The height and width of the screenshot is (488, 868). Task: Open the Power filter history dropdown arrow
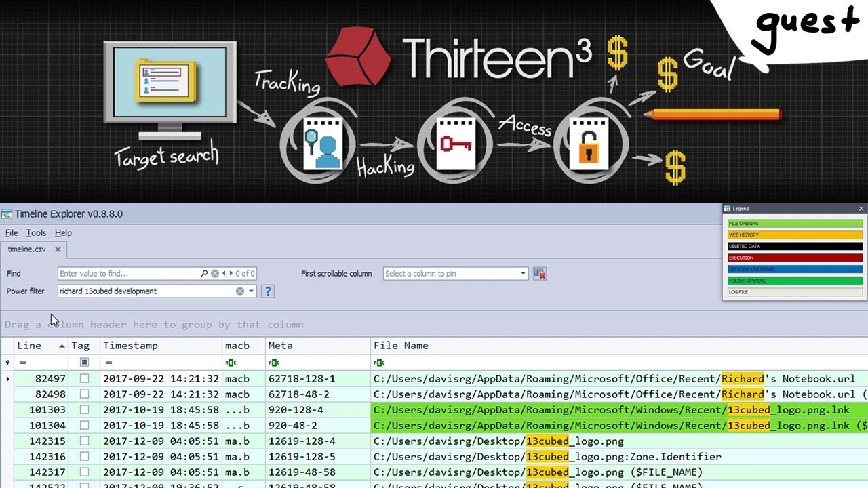coord(252,291)
